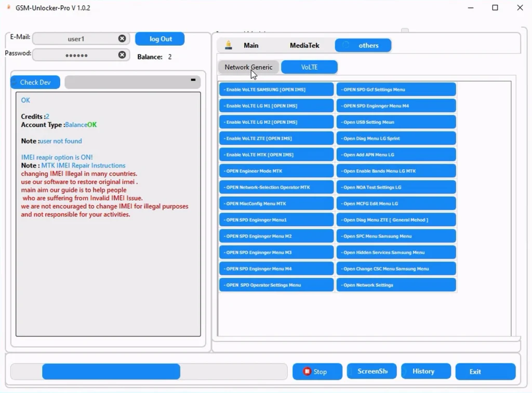The image size is (532, 393).
Task: Click into the E-Mail input field
Action: (x=75, y=39)
